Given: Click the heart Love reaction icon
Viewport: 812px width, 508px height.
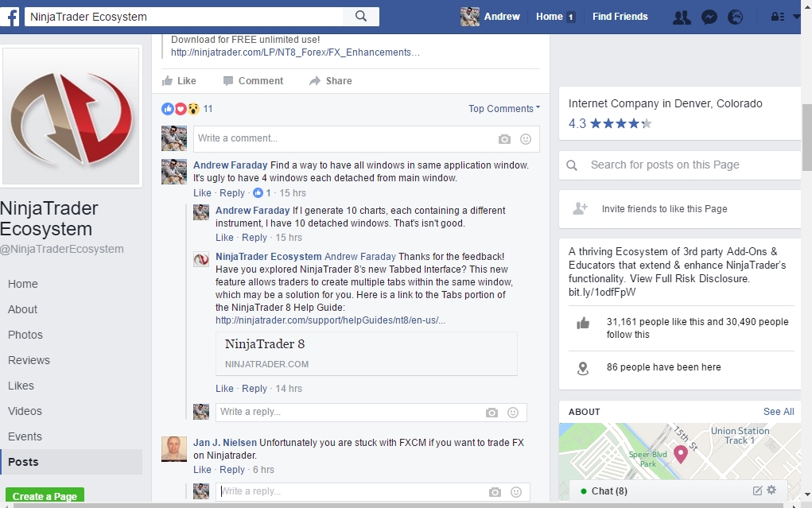Looking at the screenshot, I should (181, 109).
